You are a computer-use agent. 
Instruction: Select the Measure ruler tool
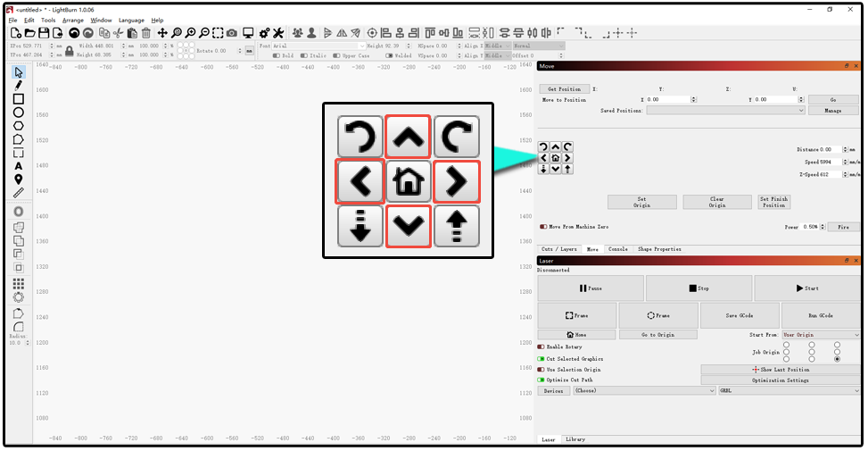tap(18, 193)
